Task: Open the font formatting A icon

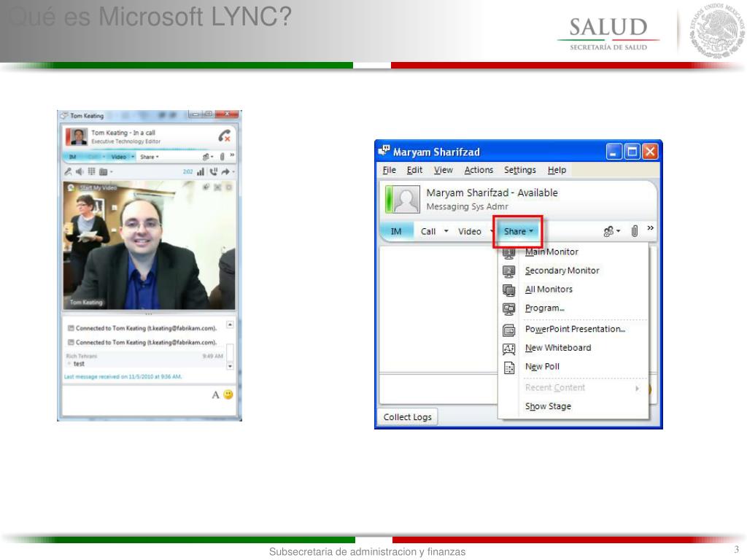Action: click(x=215, y=394)
